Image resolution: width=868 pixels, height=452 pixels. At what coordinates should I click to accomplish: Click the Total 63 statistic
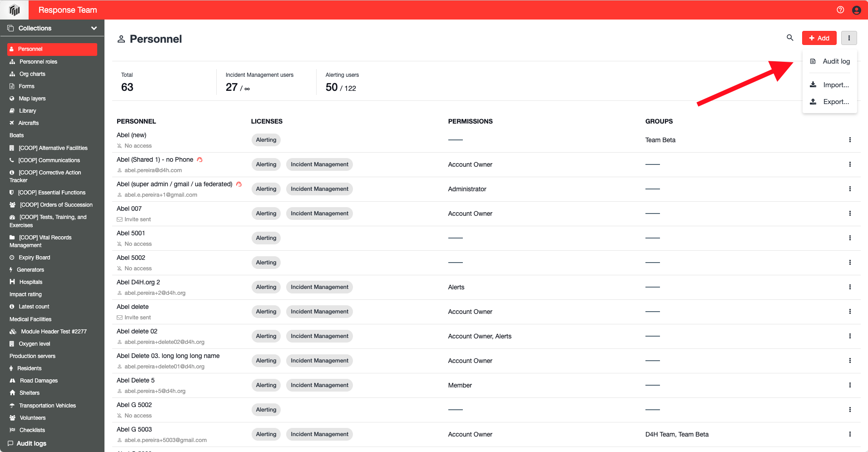127,82
